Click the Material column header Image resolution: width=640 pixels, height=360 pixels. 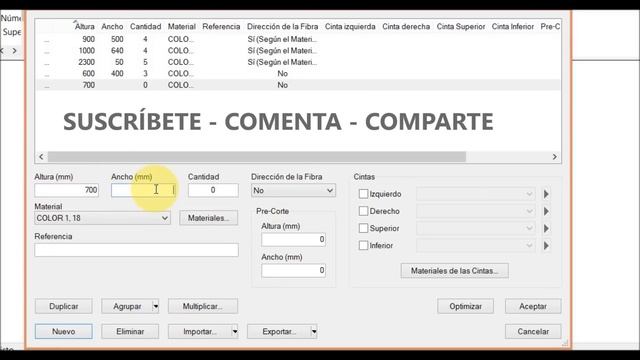(182, 27)
